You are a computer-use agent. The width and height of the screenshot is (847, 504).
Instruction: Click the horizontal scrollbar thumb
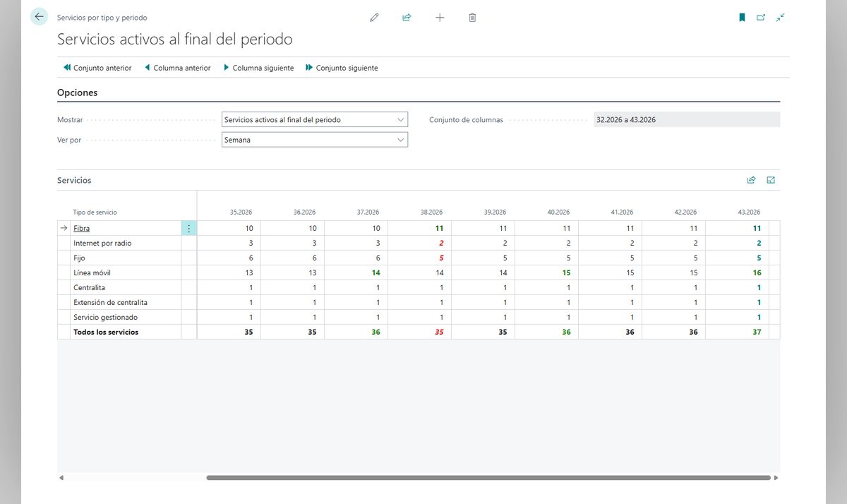click(488, 478)
